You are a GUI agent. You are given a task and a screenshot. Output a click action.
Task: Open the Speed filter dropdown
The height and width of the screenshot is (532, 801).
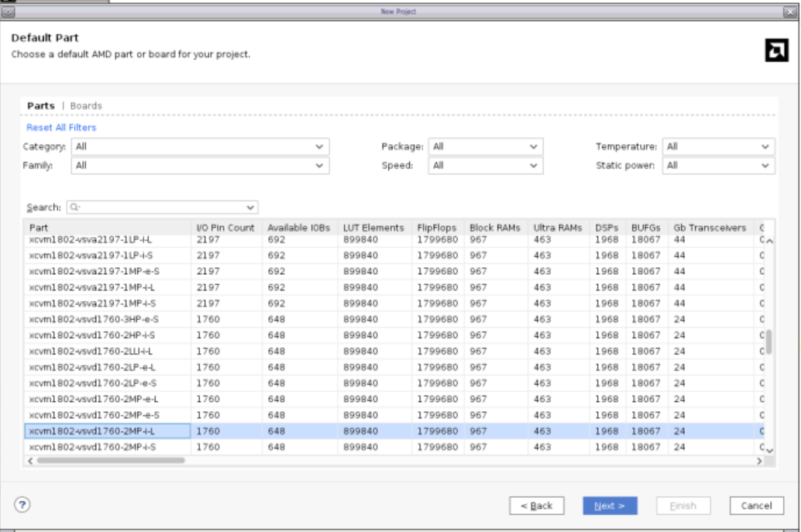point(485,165)
